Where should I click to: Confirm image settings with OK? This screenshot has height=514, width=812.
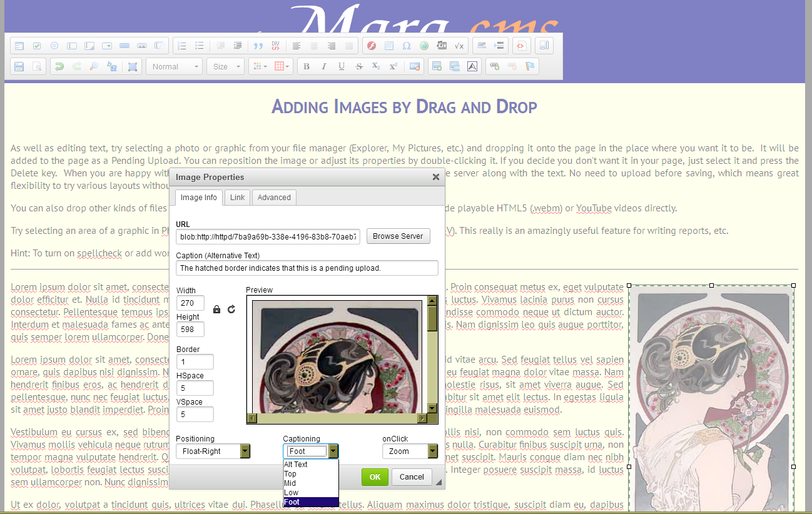coord(374,476)
